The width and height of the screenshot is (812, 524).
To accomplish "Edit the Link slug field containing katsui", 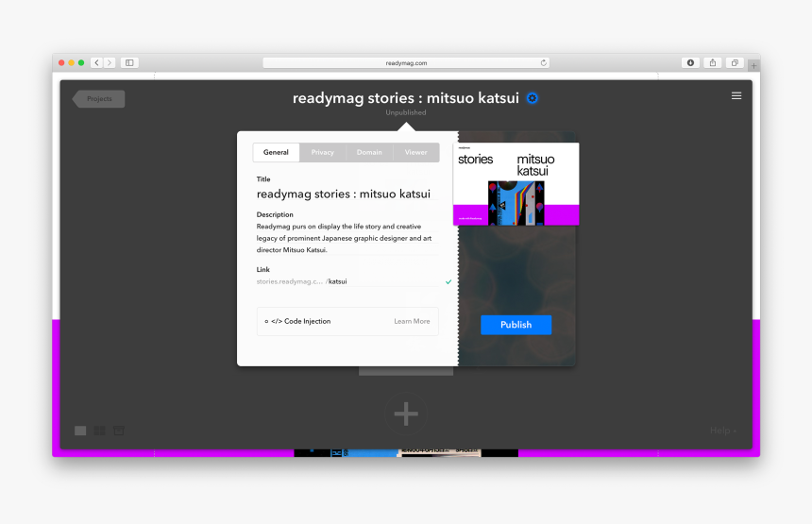I will (378, 281).
